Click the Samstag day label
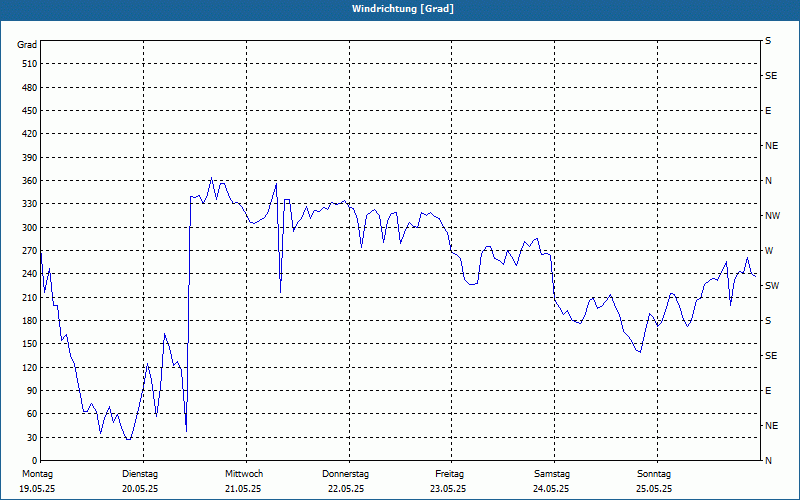This screenshot has height=500, width=800. click(x=552, y=474)
